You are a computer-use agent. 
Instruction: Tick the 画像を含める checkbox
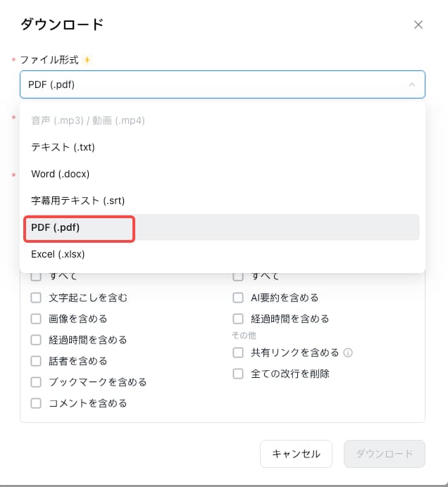click(36, 319)
